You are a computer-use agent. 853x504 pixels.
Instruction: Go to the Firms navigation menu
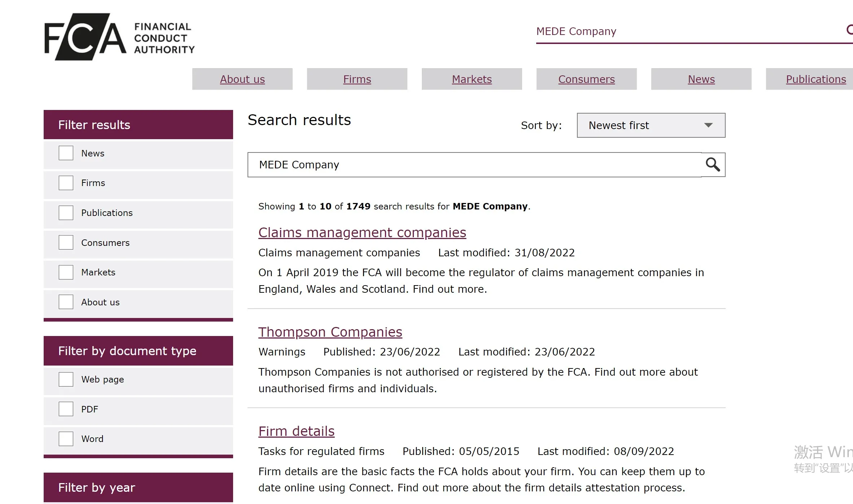[x=357, y=79]
